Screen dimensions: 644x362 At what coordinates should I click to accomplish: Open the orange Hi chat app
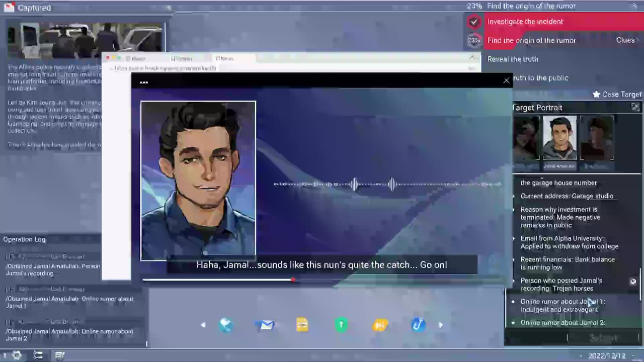tap(380, 325)
